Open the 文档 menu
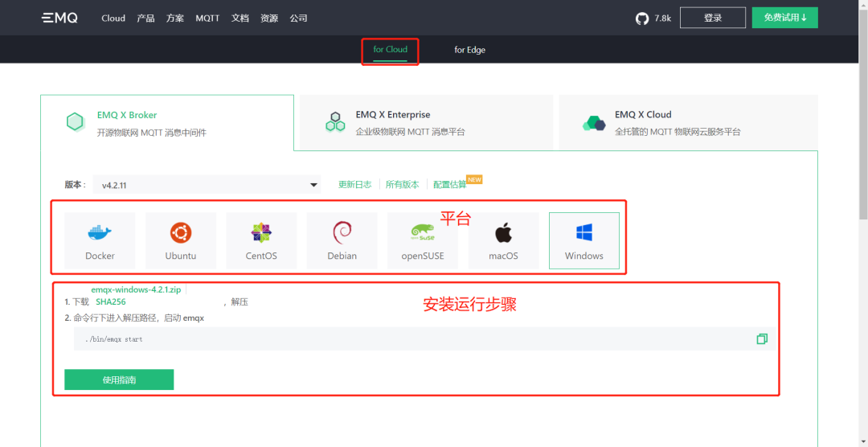Viewport: 868px width, 447px height. [x=240, y=18]
